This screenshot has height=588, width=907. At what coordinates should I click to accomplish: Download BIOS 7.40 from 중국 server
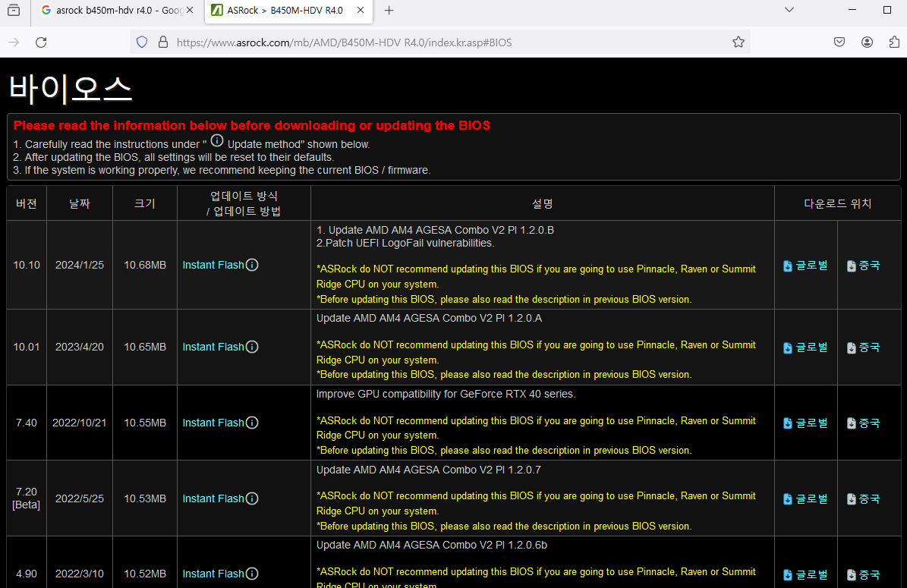863,423
